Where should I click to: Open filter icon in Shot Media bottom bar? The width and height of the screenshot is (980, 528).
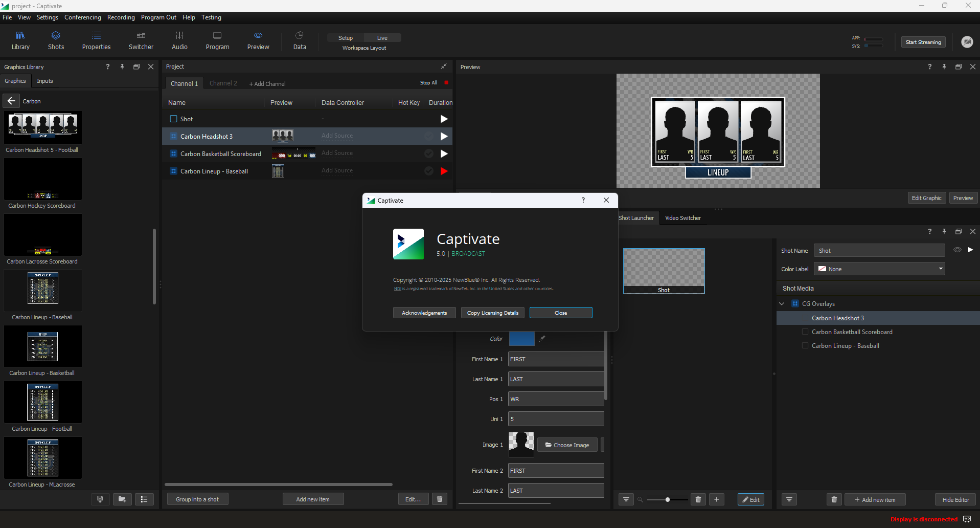pyautogui.click(x=789, y=499)
